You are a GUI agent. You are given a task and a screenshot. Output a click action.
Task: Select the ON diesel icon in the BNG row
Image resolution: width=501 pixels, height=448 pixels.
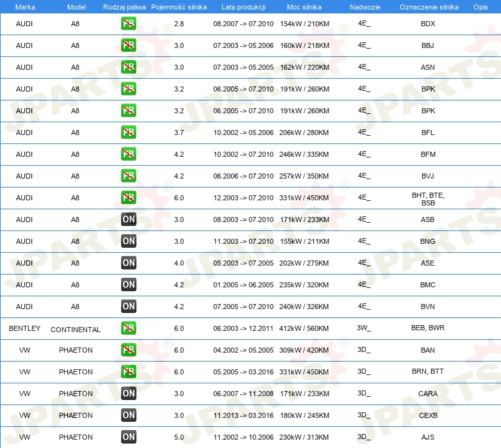point(128,241)
